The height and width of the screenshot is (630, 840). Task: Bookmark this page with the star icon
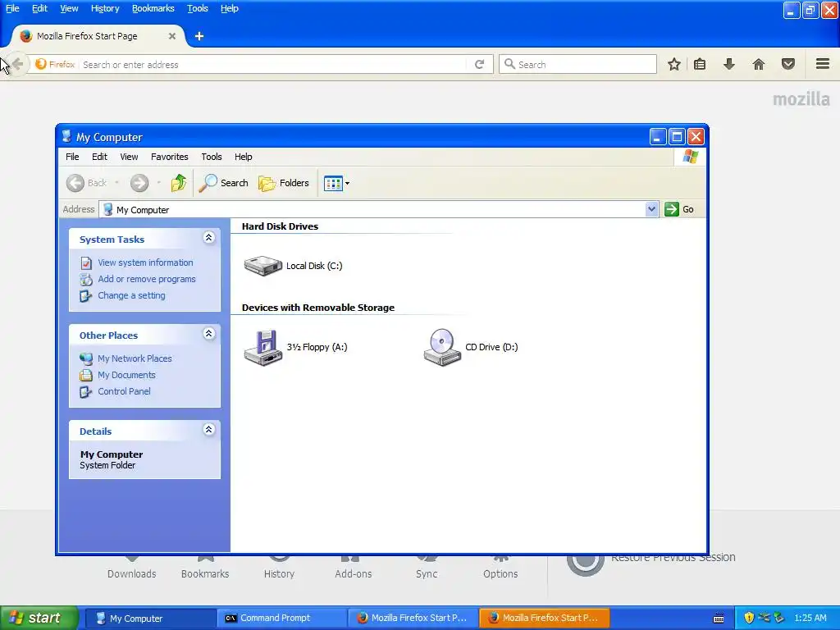click(674, 64)
